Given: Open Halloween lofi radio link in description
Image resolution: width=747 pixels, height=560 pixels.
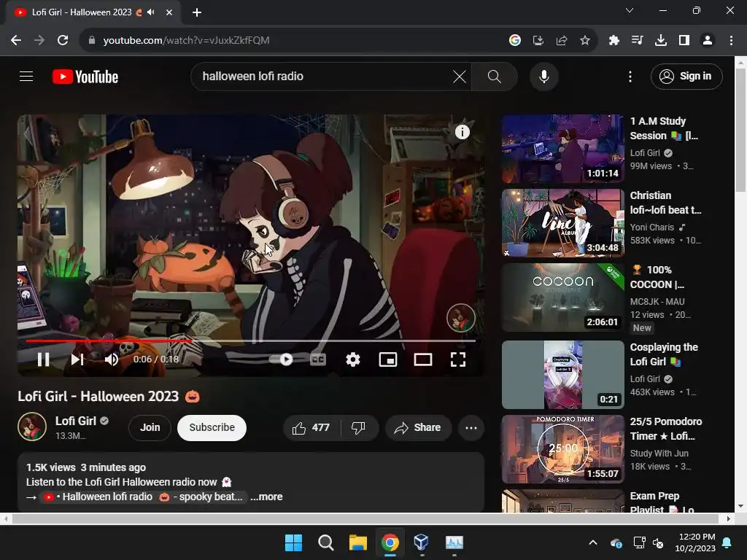Looking at the screenshot, I should tap(144, 497).
